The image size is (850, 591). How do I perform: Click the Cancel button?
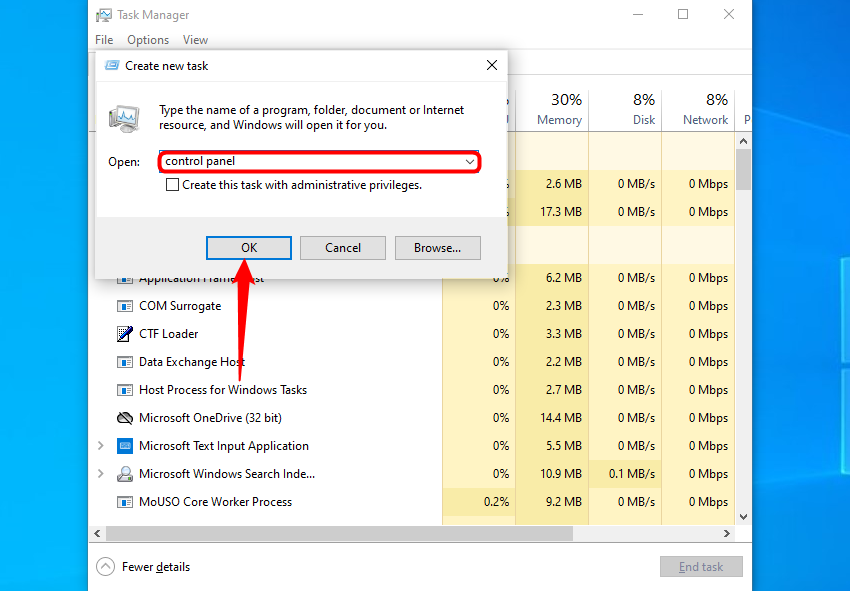343,248
